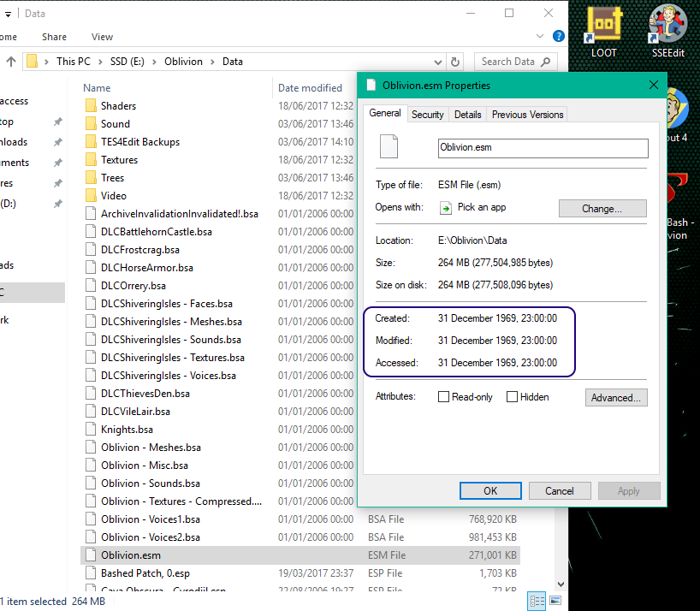Click the Advanced... button

(x=616, y=397)
